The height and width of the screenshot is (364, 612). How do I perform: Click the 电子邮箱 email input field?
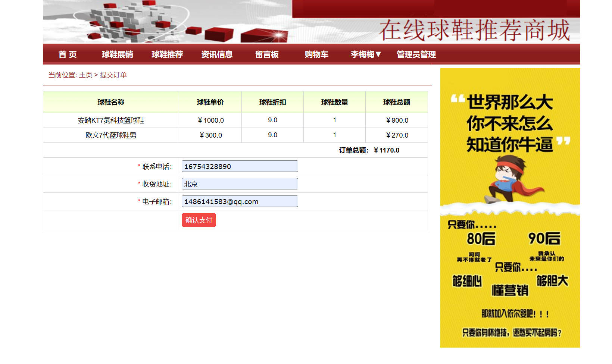239,201
